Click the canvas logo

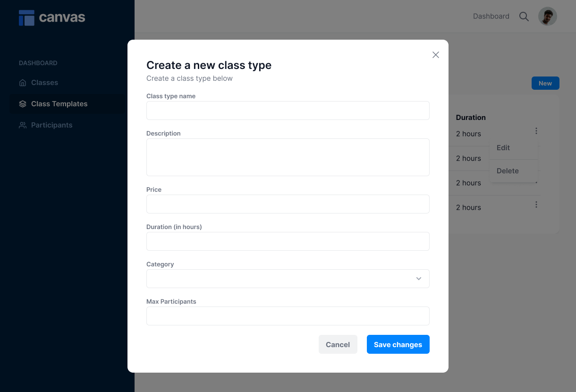coord(52,17)
